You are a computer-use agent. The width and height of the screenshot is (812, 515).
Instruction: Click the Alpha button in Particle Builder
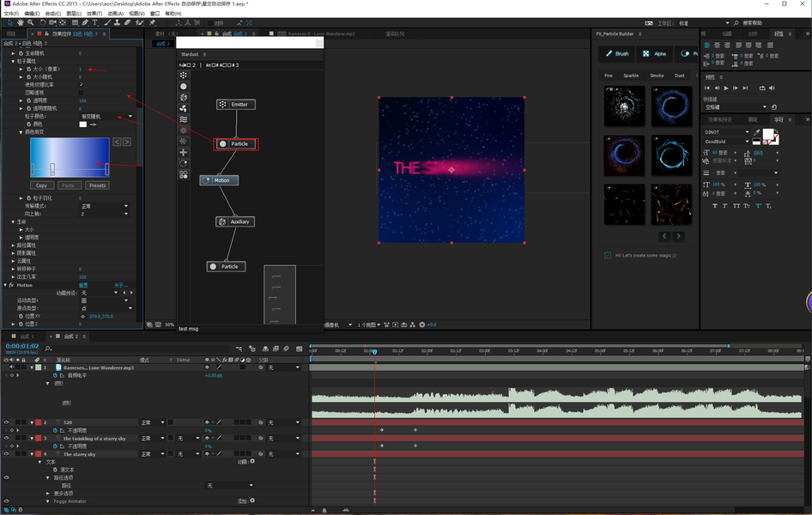(x=655, y=54)
